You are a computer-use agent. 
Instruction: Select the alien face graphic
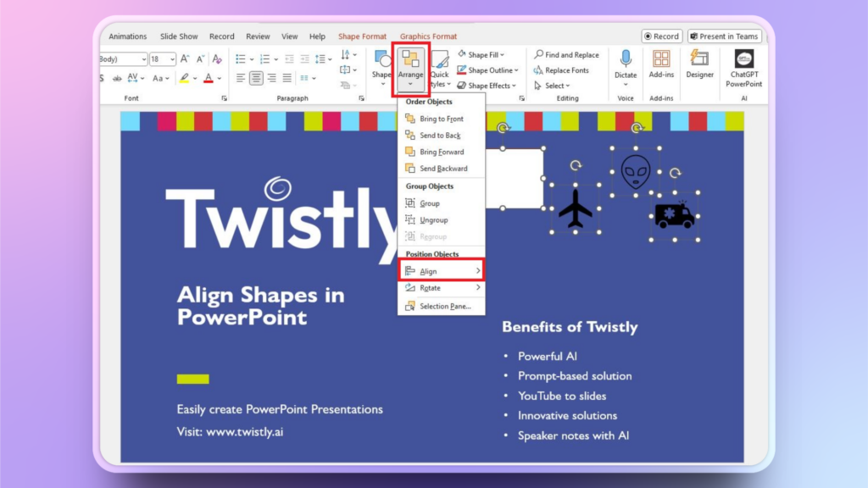(x=636, y=171)
